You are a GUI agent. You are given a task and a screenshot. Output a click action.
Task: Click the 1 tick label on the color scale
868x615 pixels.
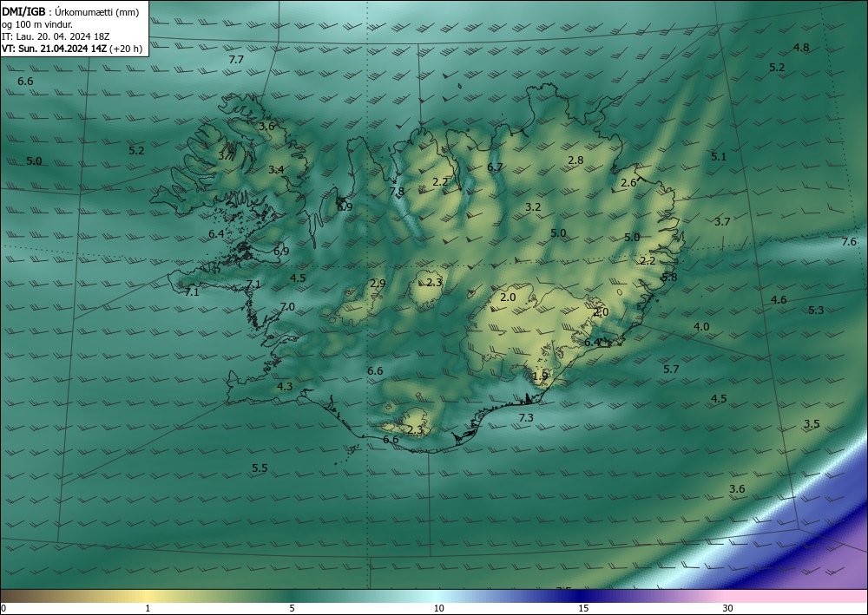148,608
